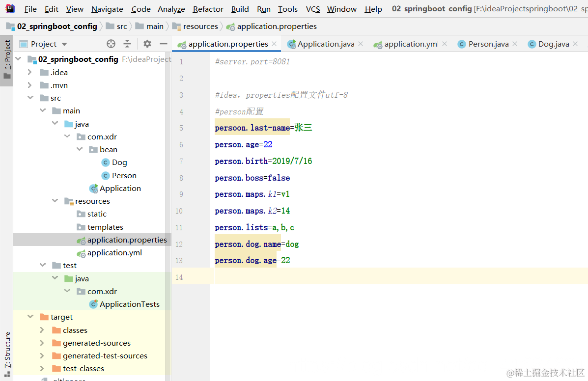Screen dimensions: 588x381
Task: Open the Analyze menu
Action: pos(171,9)
